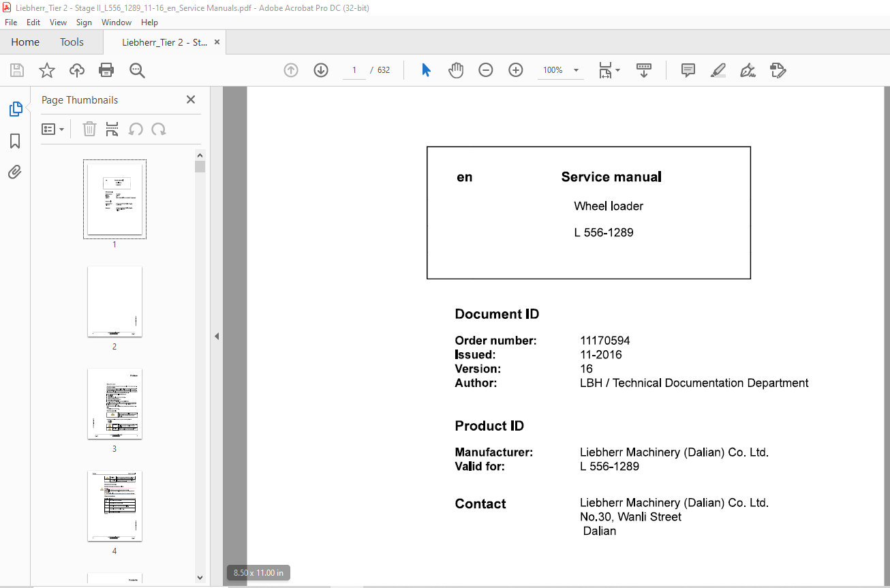Screen dimensions: 890x588
Task: Open the Sign document tool
Action: click(x=748, y=70)
